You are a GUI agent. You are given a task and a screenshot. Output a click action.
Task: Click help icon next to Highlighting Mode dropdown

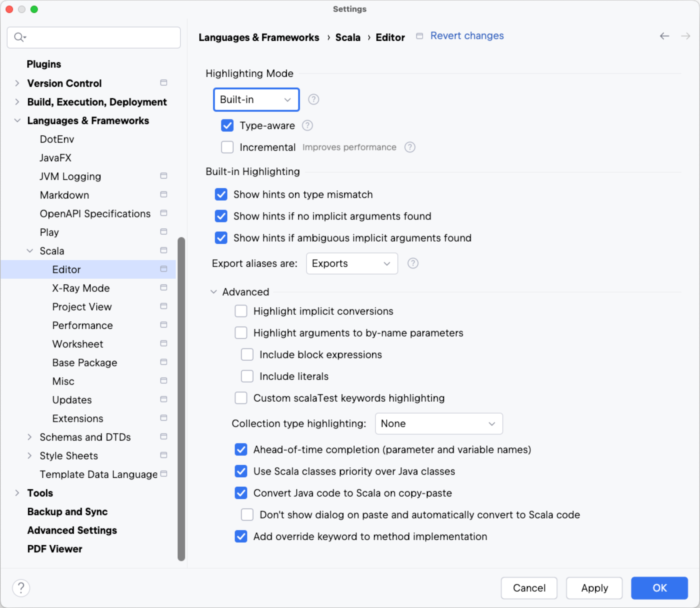pyautogui.click(x=313, y=99)
